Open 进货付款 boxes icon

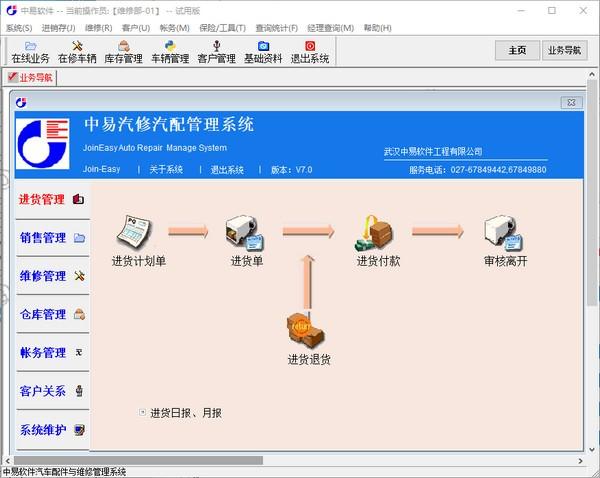pos(374,232)
